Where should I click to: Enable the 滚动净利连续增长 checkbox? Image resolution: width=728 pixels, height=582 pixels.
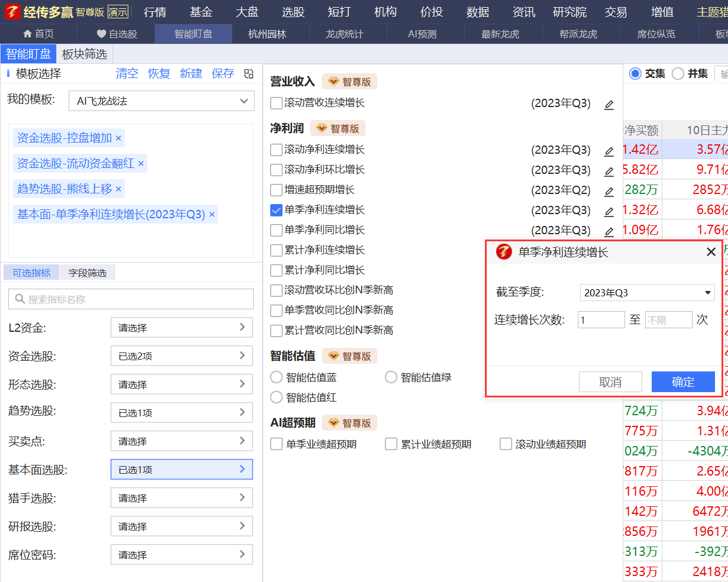[x=276, y=150]
